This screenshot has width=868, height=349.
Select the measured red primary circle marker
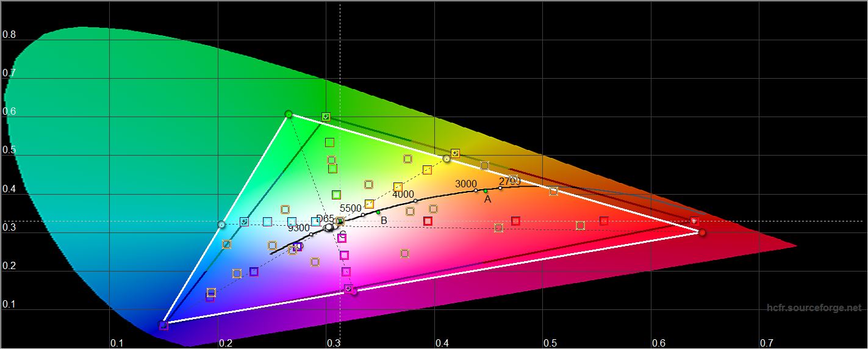702,232
